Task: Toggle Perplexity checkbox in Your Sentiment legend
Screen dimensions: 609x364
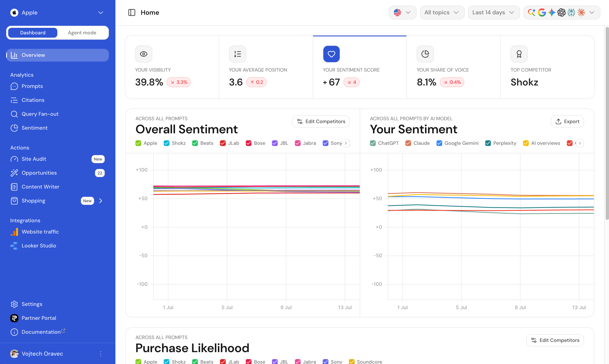Action: click(x=488, y=143)
